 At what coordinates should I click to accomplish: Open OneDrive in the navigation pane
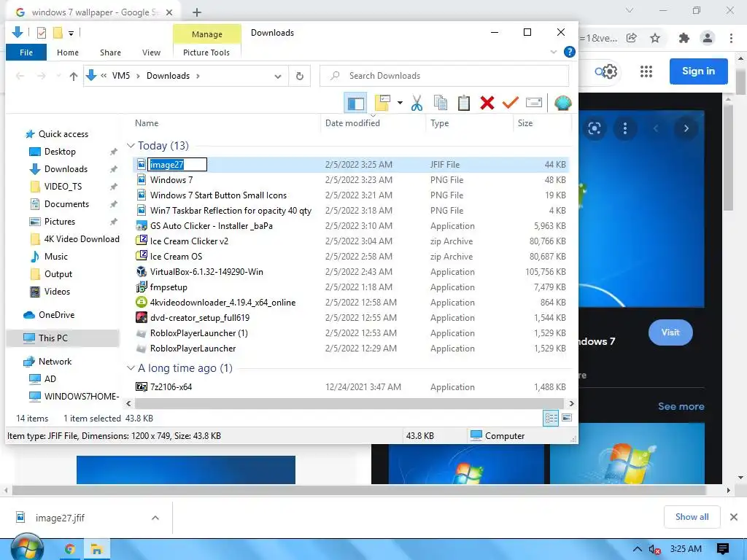point(56,315)
